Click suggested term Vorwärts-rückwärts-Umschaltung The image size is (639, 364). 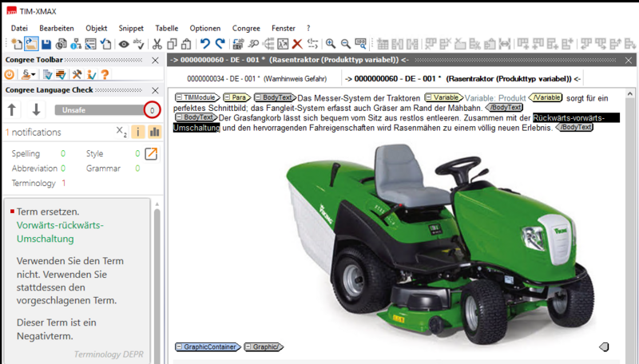(61, 231)
